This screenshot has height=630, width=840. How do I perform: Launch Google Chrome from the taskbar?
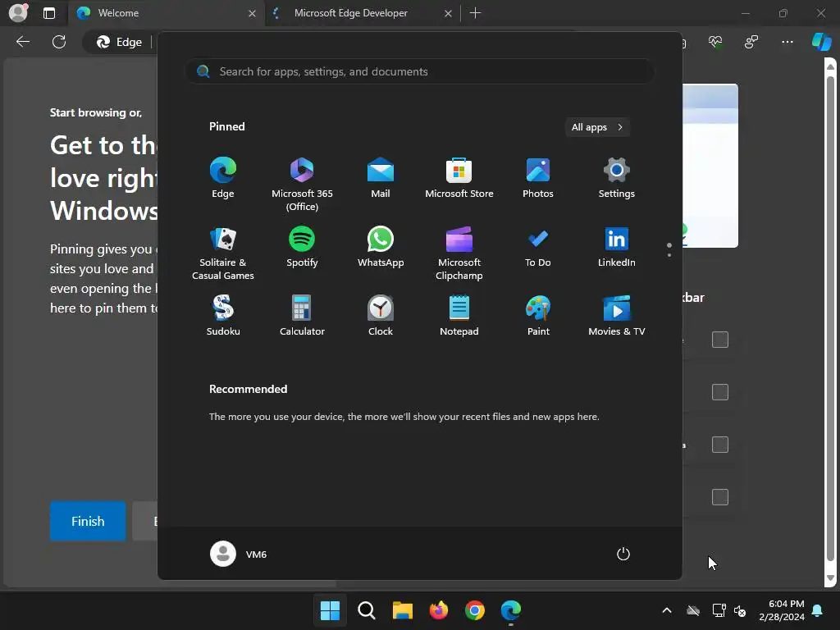pos(475,610)
